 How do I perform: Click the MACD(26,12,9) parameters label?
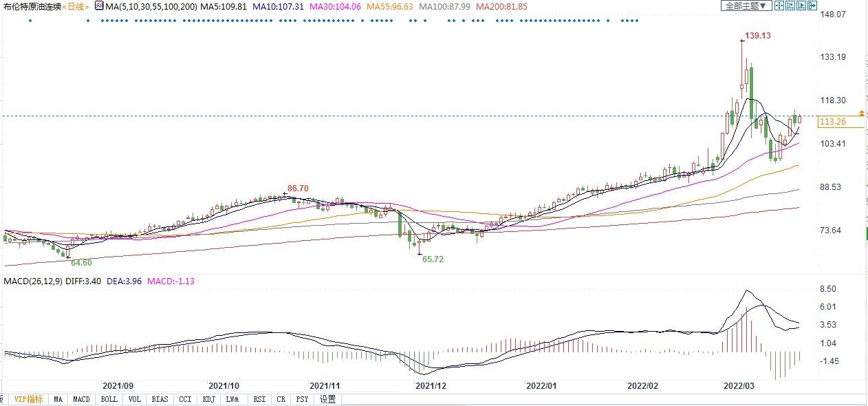coord(33,281)
